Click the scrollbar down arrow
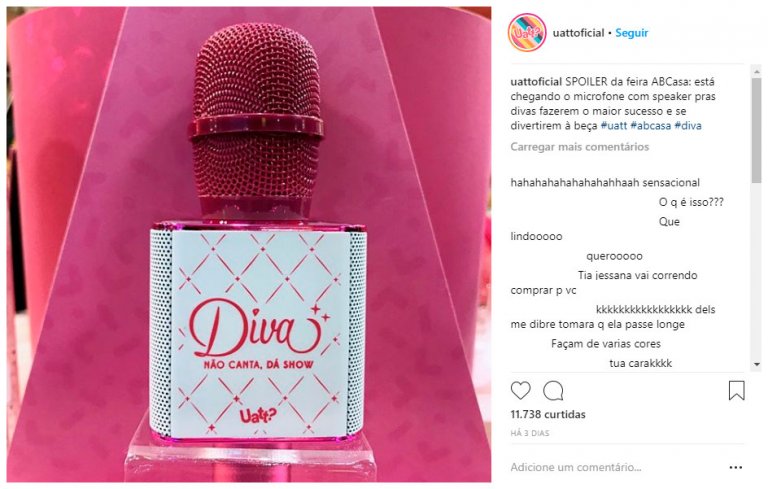Image resolution: width=768 pixels, height=489 pixels. [x=757, y=365]
